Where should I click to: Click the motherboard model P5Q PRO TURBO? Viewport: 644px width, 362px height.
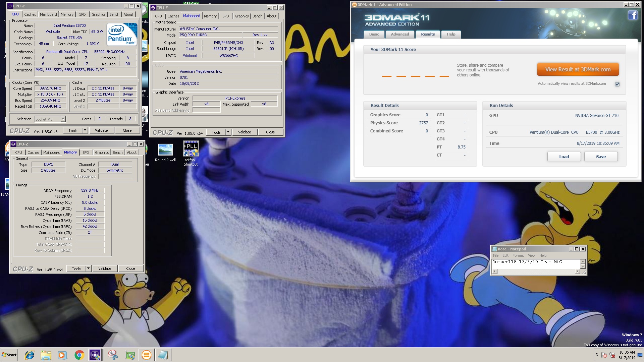point(210,35)
